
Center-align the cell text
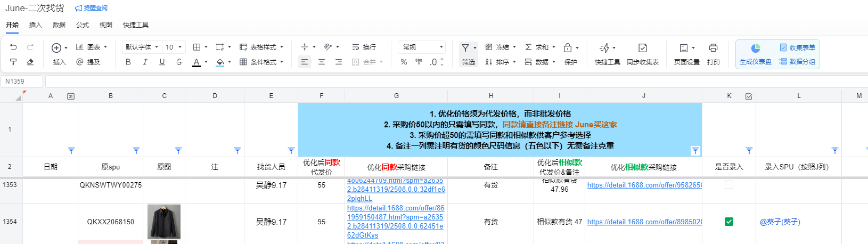click(x=322, y=62)
